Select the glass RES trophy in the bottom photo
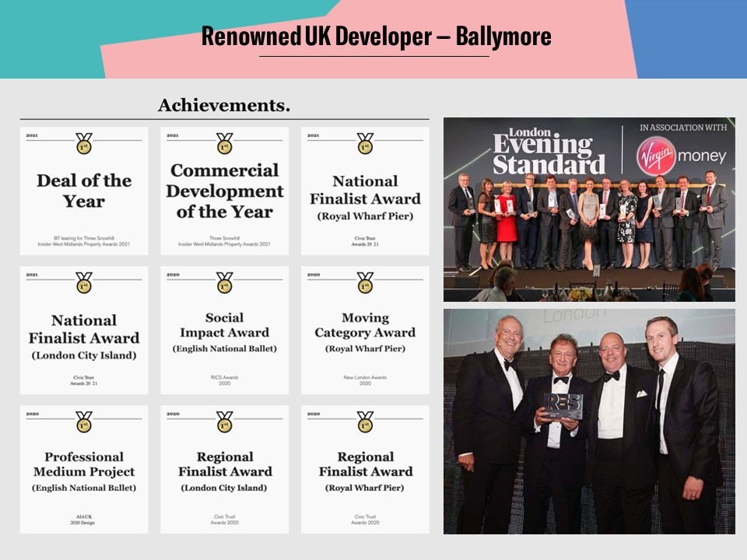 (563, 406)
